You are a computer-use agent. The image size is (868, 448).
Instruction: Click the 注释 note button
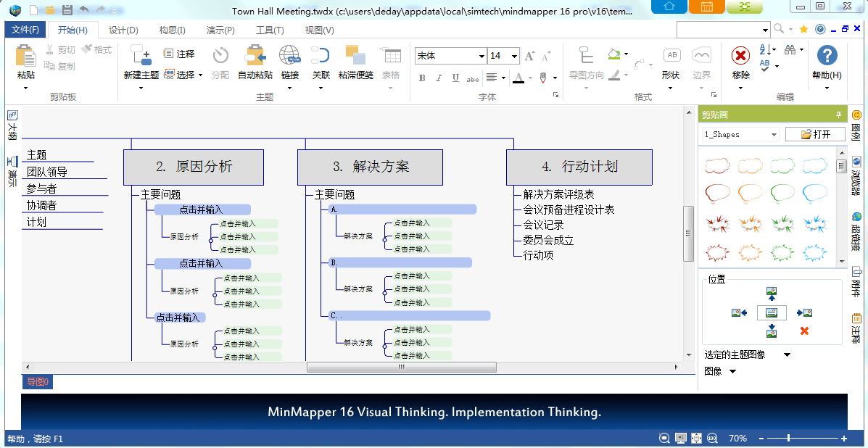(x=179, y=54)
